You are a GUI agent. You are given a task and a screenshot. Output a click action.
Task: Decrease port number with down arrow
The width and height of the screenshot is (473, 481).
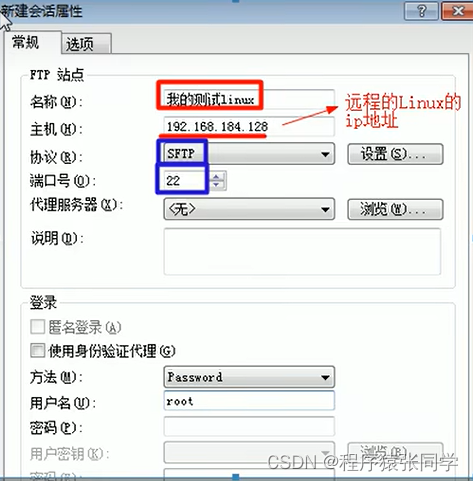pos(216,185)
